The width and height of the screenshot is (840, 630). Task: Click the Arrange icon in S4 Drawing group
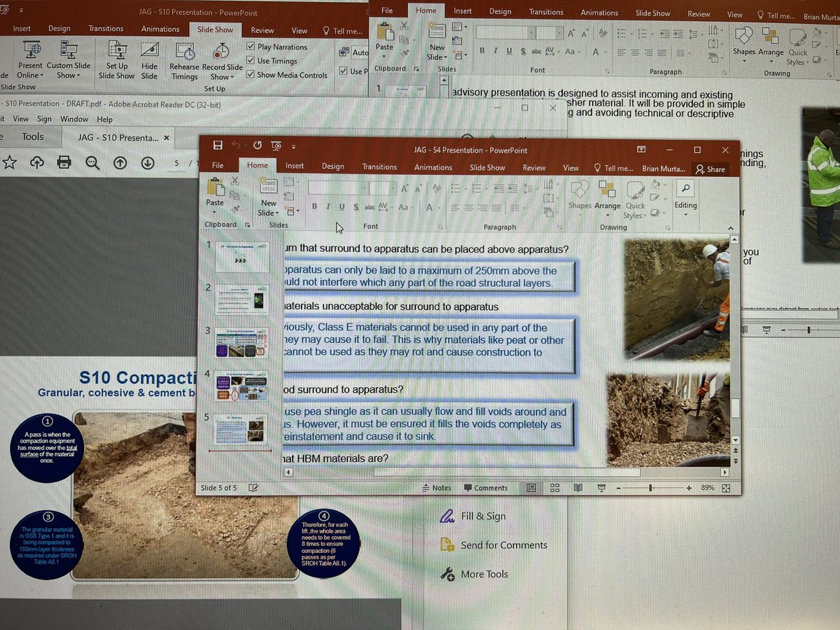(x=607, y=190)
